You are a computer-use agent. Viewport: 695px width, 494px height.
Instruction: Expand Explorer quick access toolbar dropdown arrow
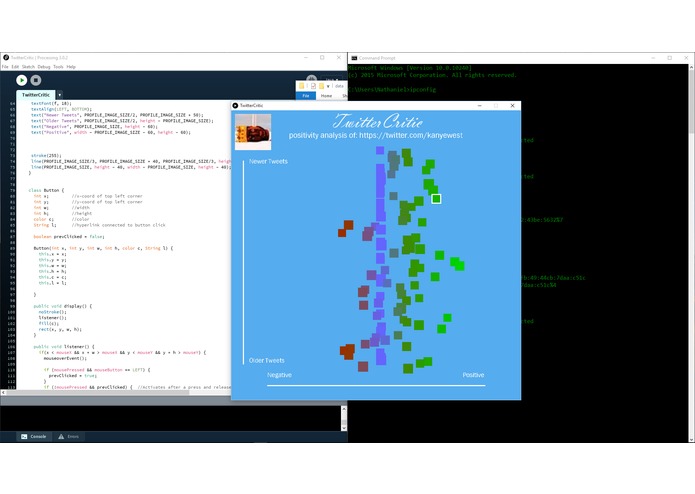pos(328,86)
